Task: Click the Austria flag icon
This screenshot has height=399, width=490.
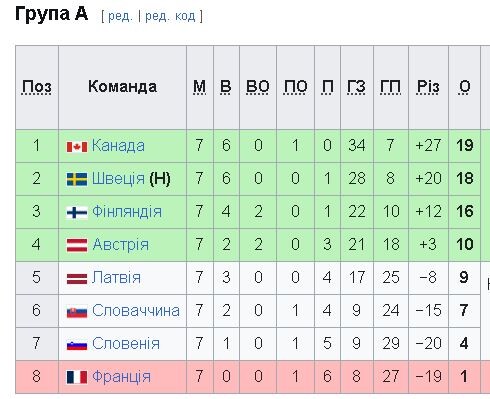Action: pyautogui.click(x=77, y=245)
